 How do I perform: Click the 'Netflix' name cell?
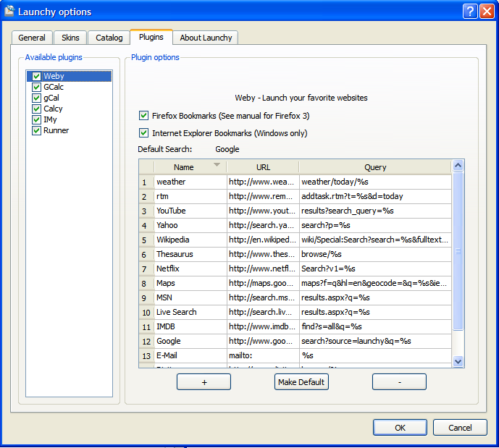click(x=190, y=269)
